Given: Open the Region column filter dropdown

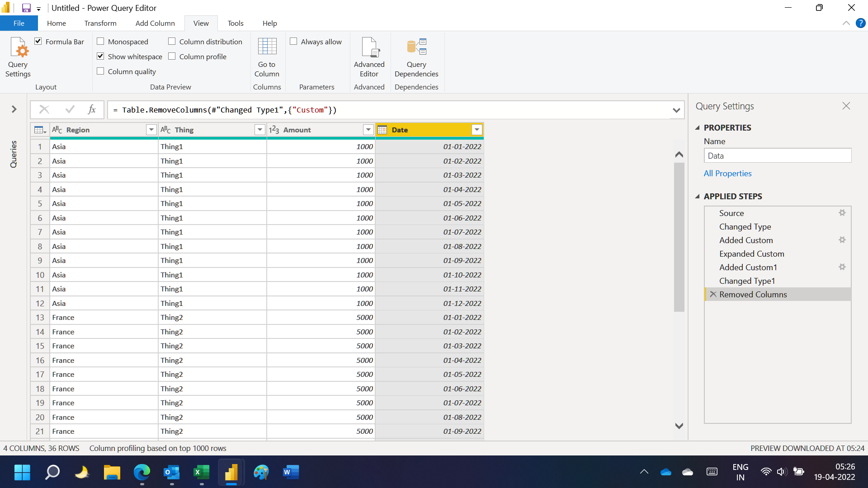Looking at the screenshot, I should (x=151, y=130).
